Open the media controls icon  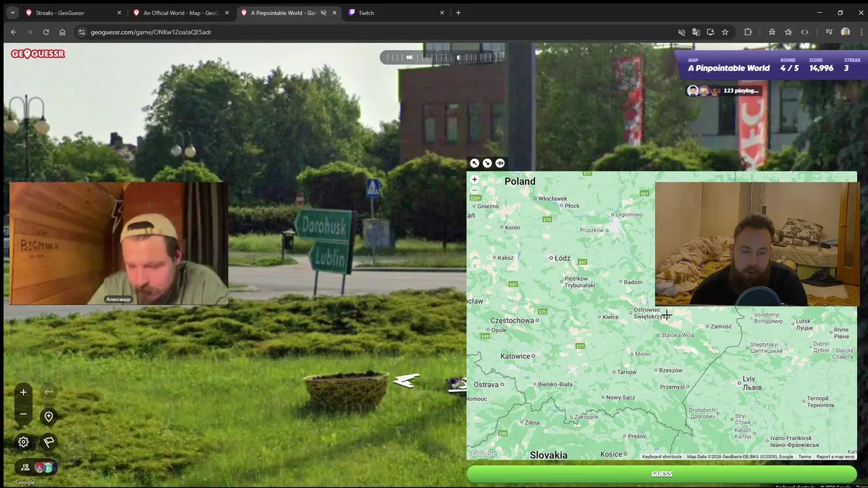click(x=829, y=32)
